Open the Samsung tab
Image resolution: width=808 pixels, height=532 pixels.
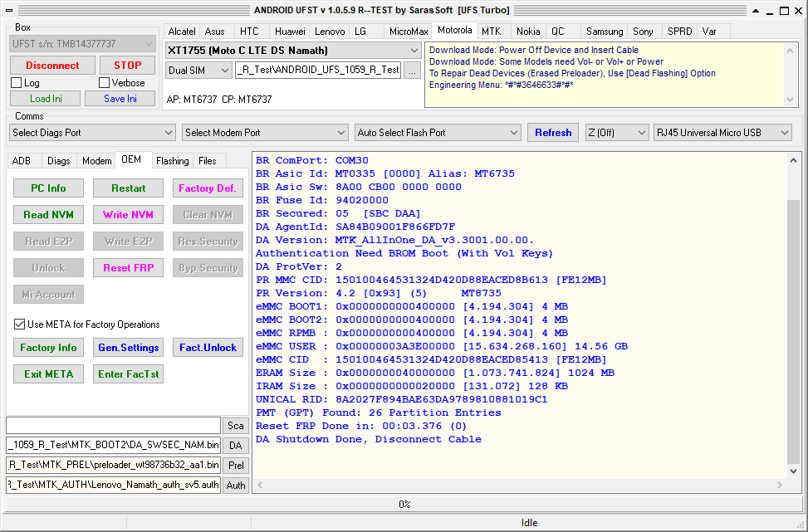pyautogui.click(x=605, y=32)
